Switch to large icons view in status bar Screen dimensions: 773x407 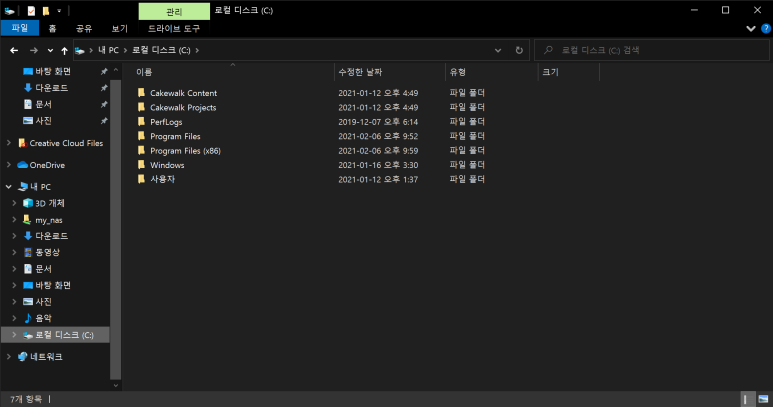click(x=763, y=399)
